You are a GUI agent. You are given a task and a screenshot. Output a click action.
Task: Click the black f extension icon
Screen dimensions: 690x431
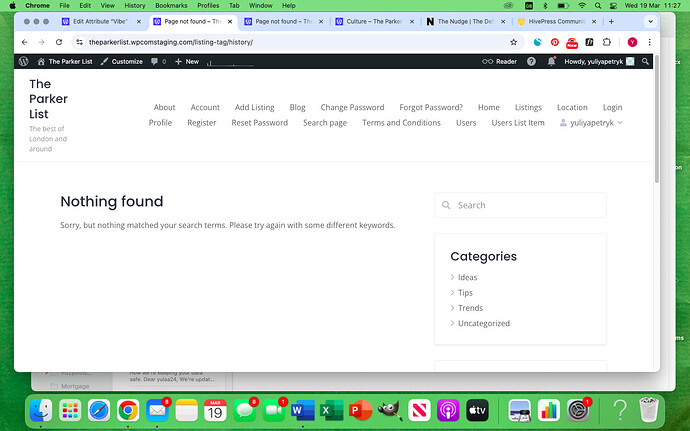(589, 42)
